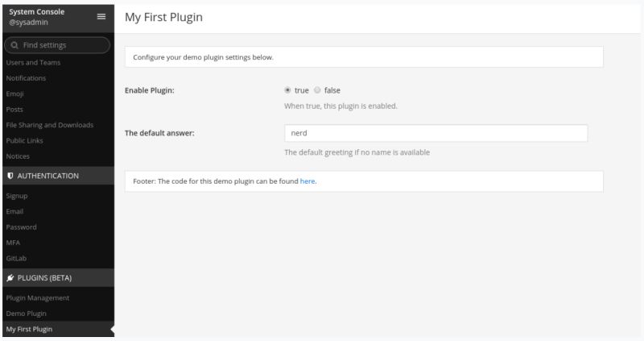Click the default answer text field
This screenshot has height=341, width=644.
coord(436,133)
